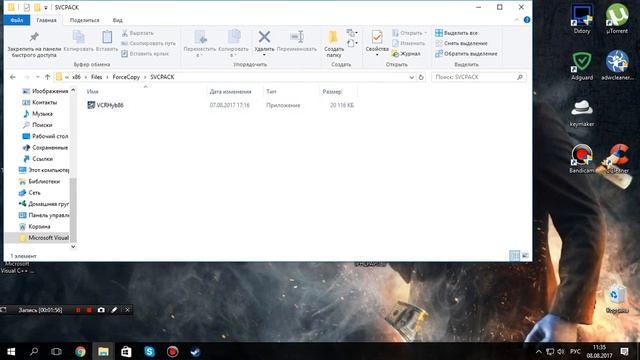Open Chrome from the taskbar
Screen dimensions: 640x360
click(80, 351)
